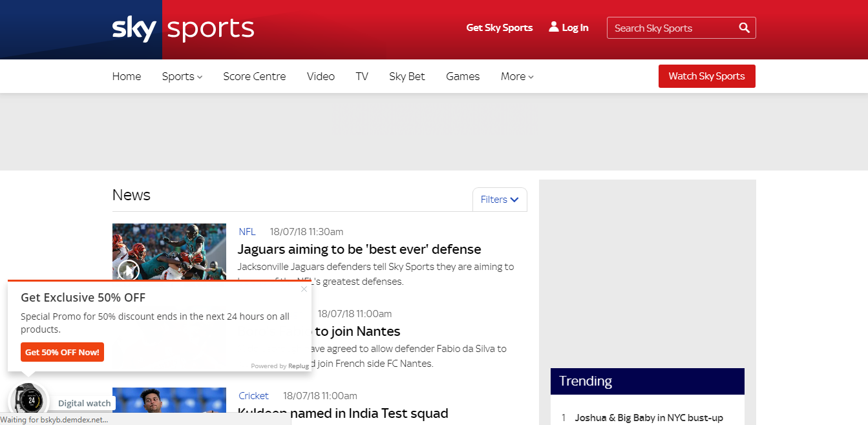This screenshot has width=868, height=425.
Task: Click the user profile Log In icon
Action: tap(554, 27)
